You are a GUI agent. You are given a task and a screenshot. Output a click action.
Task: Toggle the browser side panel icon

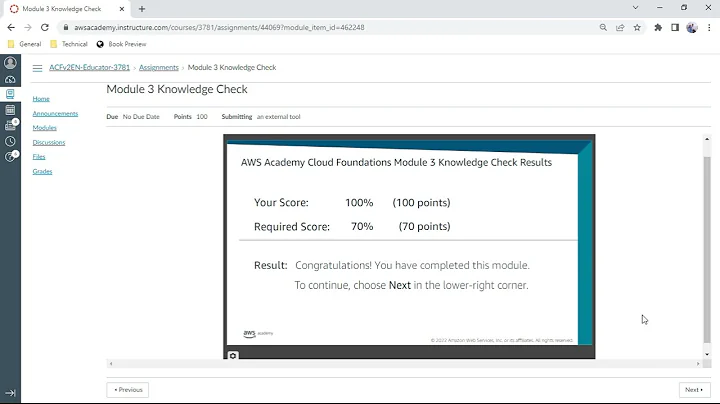(x=675, y=28)
